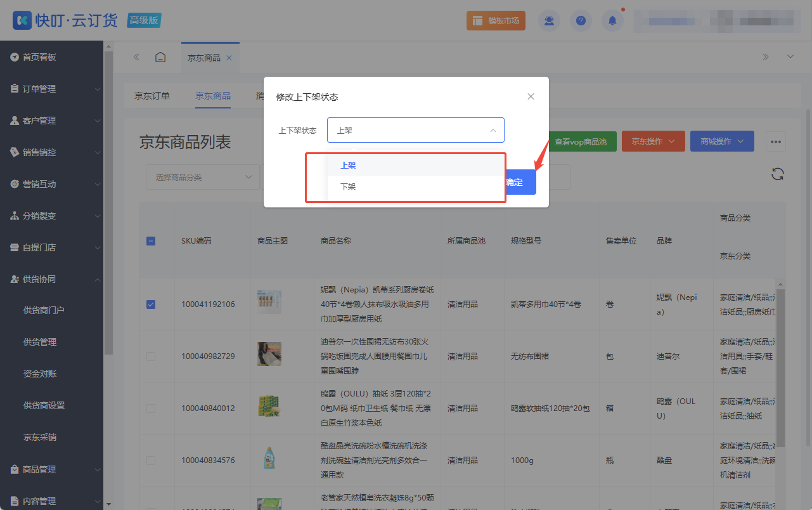The height and width of the screenshot is (510, 812).
Task: Check the row for SKU 100040834576
Action: (151, 461)
